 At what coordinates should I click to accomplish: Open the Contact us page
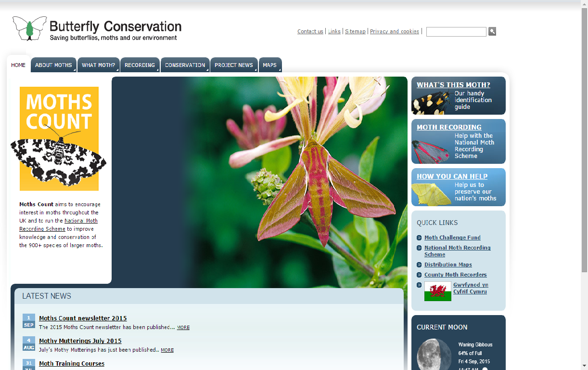(x=310, y=31)
